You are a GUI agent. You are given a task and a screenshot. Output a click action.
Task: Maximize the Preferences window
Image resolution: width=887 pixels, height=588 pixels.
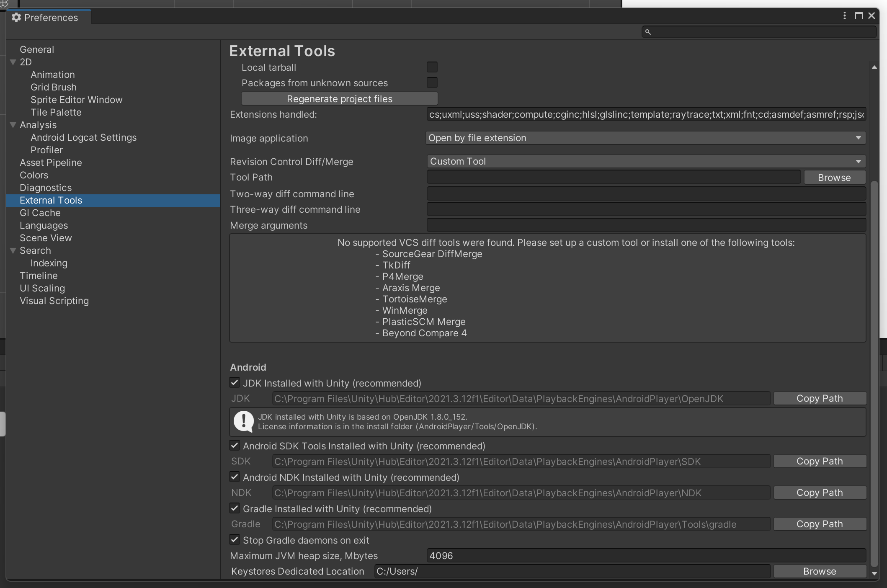tap(859, 15)
